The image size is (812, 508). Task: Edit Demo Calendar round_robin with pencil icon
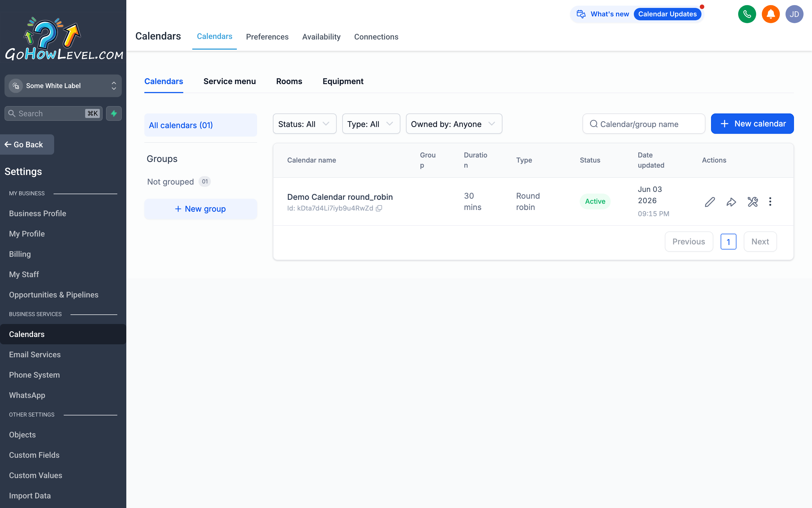[x=710, y=202]
